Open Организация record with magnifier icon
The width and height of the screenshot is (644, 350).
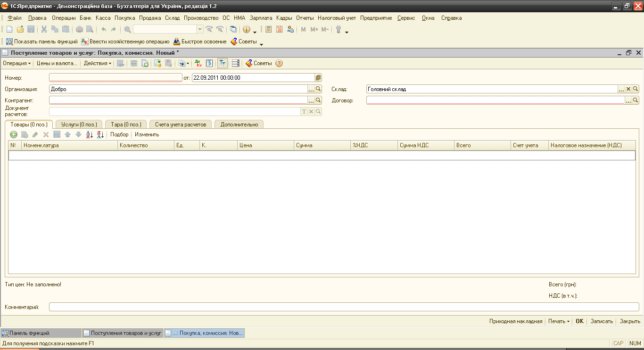(318, 89)
